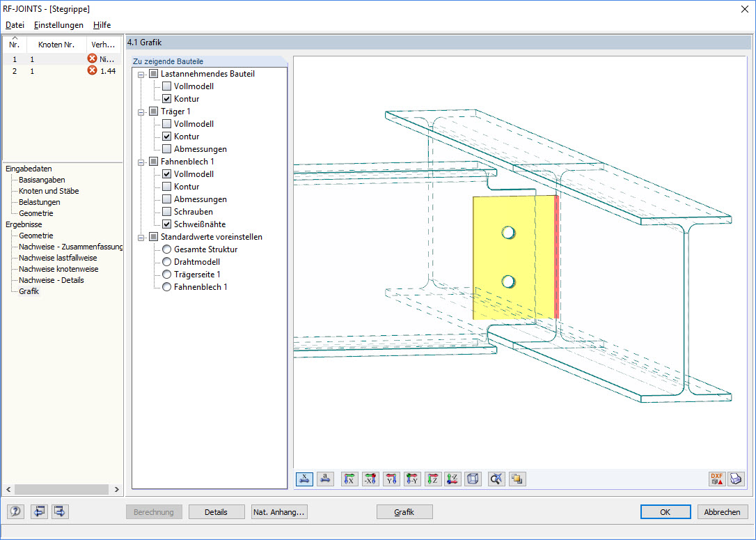Click the red error icon beside 1.44

(x=92, y=70)
